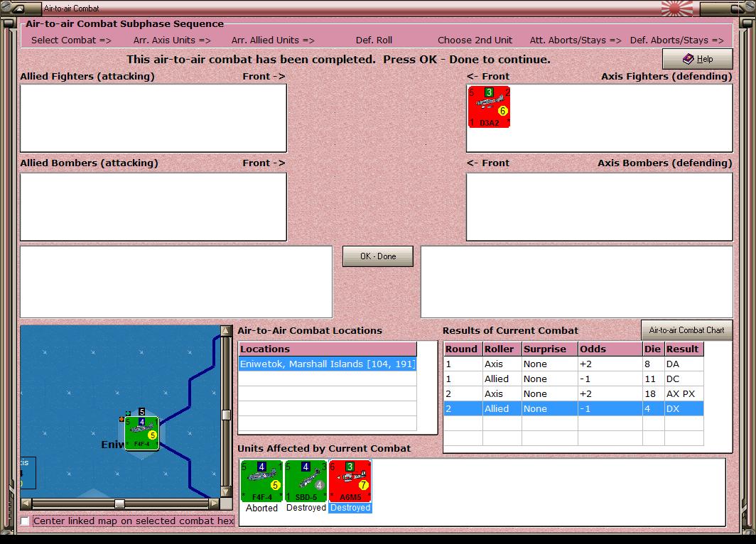Open Help with the book icon button
756x544 pixels.
697,59
